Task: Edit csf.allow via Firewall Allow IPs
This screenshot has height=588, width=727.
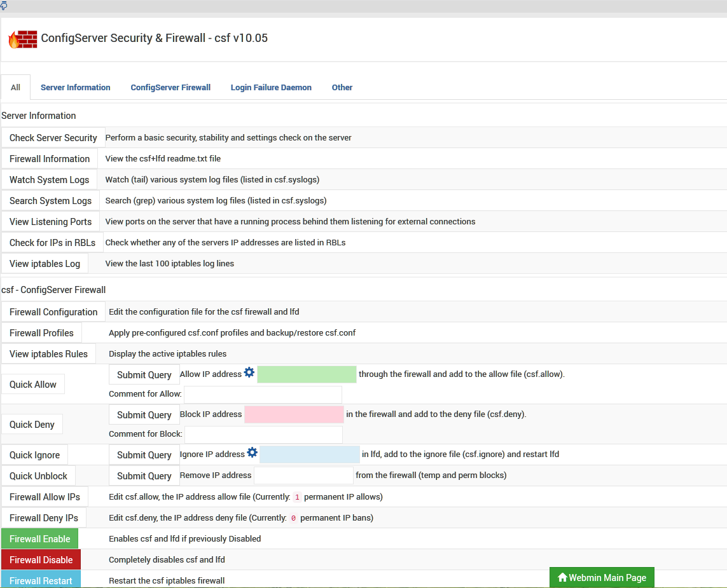Action: coord(45,496)
